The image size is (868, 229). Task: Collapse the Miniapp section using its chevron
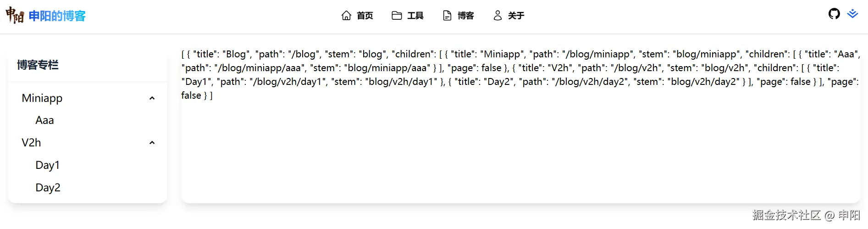[x=152, y=98]
